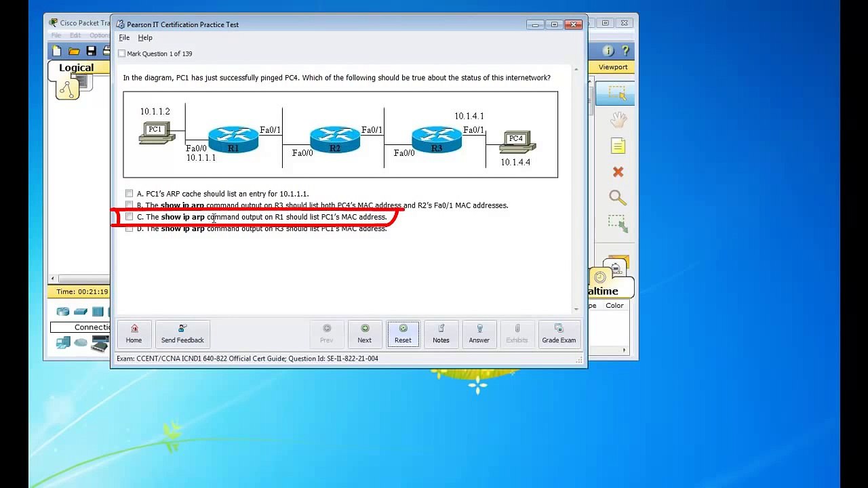Image resolution: width=868 pixels, height=488 pixels.
Task: Choose the Hubs device category icon
Action: tap(98, 312)
